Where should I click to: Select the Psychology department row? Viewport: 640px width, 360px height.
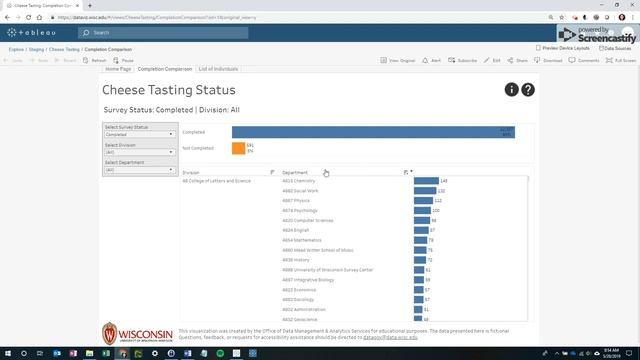click(300, 211)
